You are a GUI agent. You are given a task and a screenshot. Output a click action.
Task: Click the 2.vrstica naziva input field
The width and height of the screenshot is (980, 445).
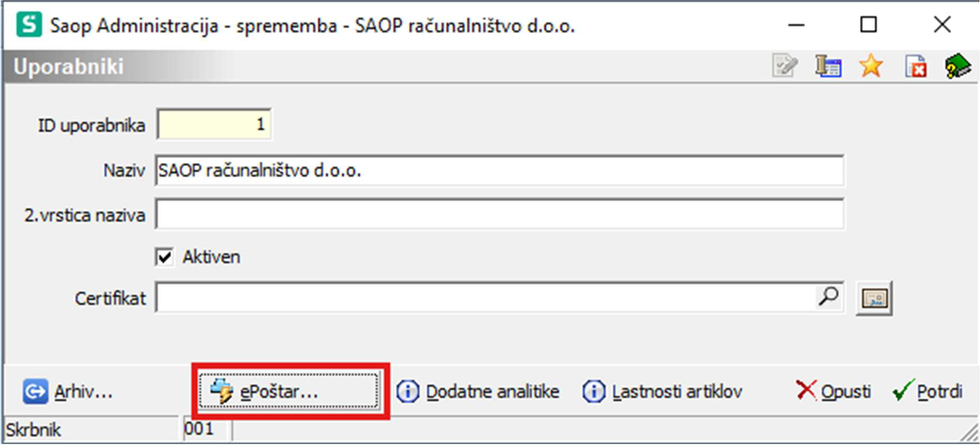[499, 214]
